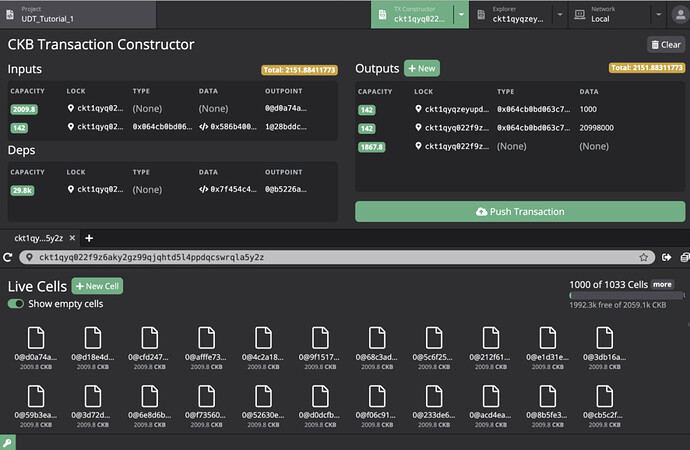Open live cell 0@f73560

point(206,406)
